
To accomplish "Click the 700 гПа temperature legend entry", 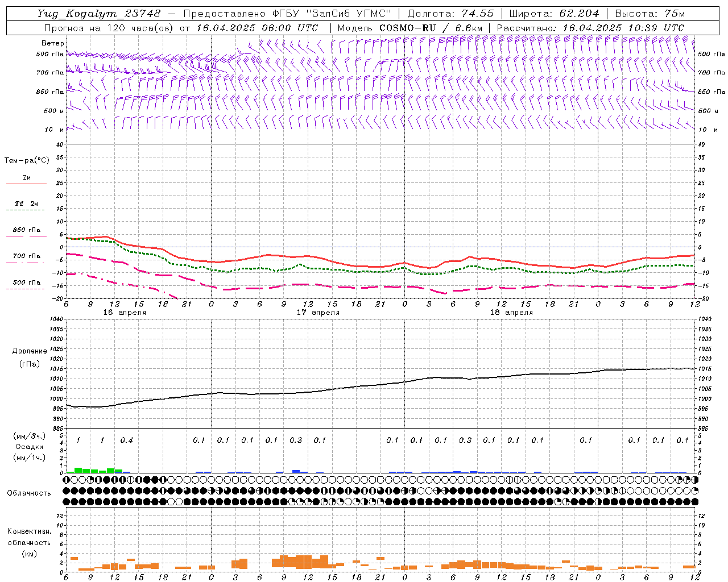I will click(27, 256).
